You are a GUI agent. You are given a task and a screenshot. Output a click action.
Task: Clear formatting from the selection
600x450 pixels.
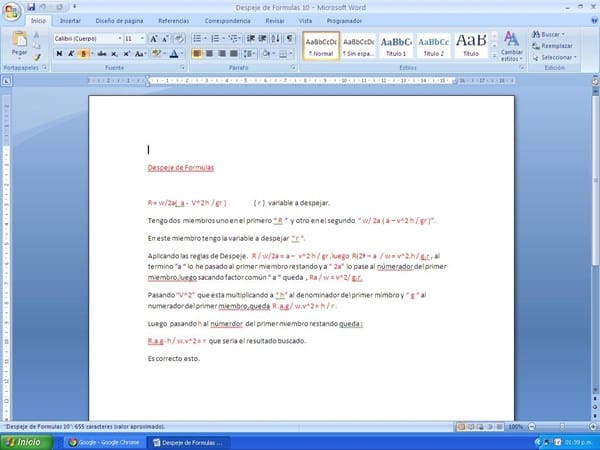point(179,39)
